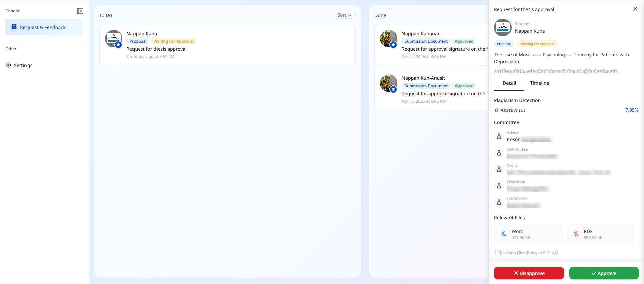Click the 7.05% plagiarism score link
This screenshot has height=284, width=644.
[x=632, y=110]
